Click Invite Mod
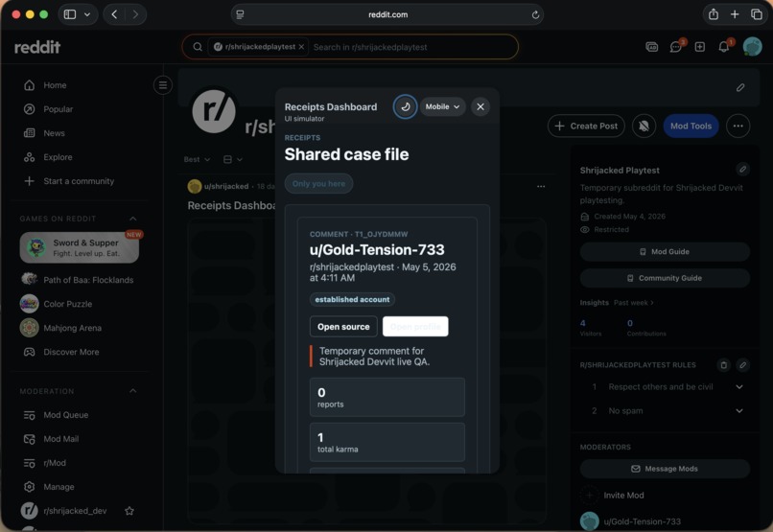773x532 pixels. click(x=623, y=496)
